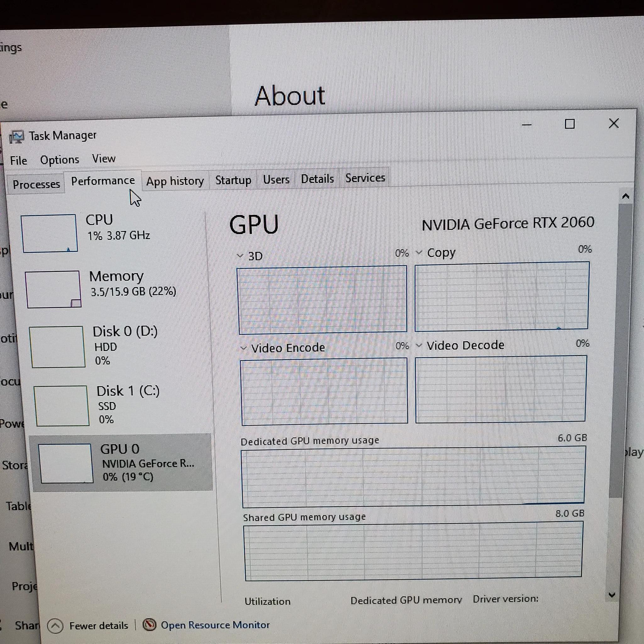Click the scrollbar down arrow

point(612,595)
